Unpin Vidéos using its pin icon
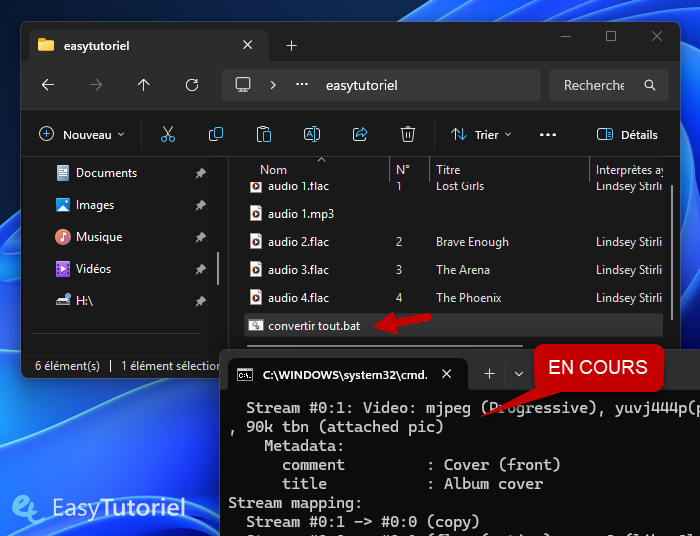The width and height of the screenshot is (700, 536). click(200, 269)
